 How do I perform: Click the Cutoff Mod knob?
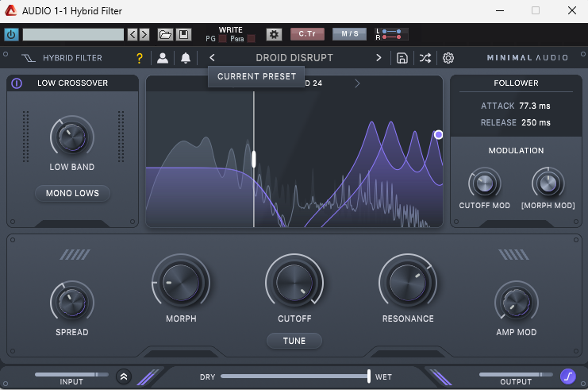point(485,183)
